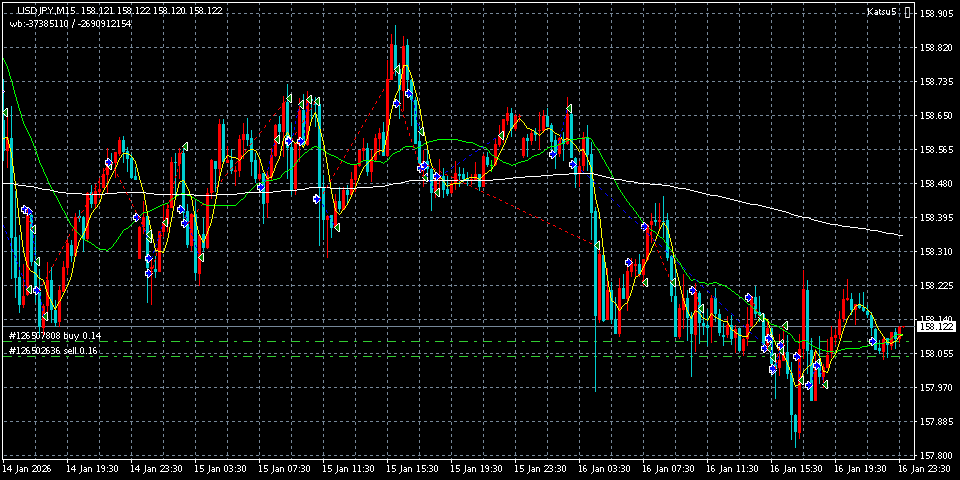Click the 158.055 level on price scale
Screen dimensions: 960x480
(x=936, y=354)
